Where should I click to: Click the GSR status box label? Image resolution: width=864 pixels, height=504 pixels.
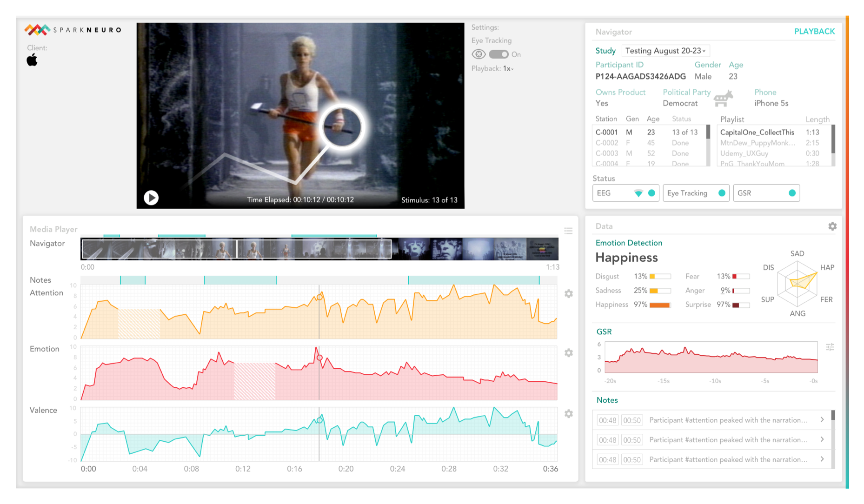pos(744,193)
